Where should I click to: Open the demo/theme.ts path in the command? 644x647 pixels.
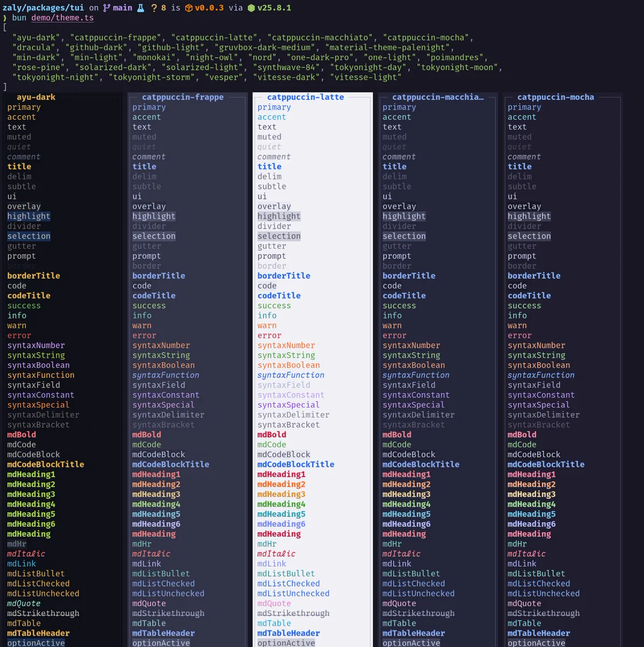[63, 18]
